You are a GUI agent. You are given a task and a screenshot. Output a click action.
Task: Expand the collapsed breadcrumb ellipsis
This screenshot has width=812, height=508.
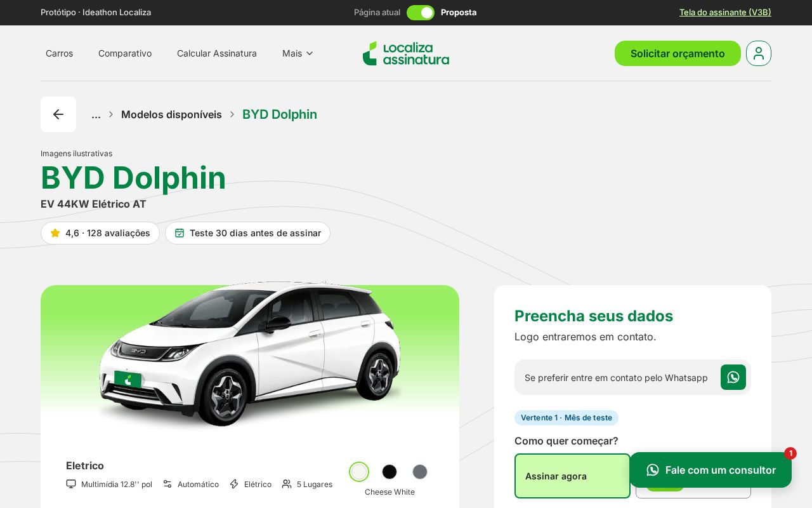click(96, 114)
